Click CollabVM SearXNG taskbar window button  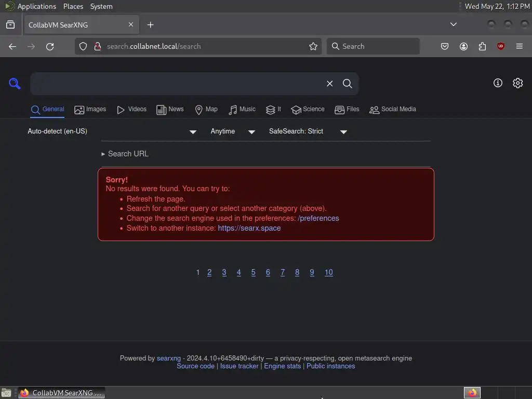point(61,393)
